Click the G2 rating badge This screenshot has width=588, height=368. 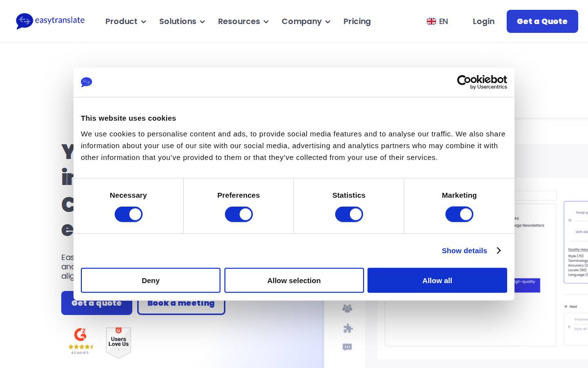pyautogui.click(x=80, y=341)
